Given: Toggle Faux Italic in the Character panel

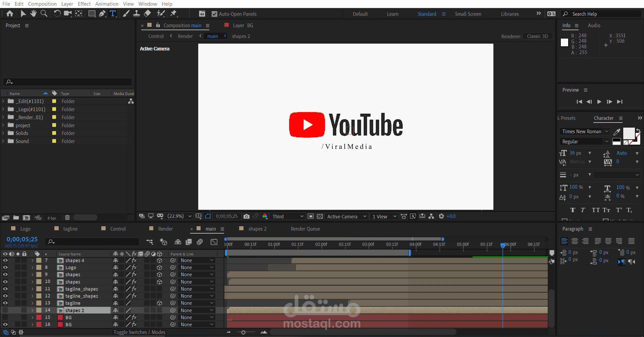Looking at the screenshot, I should click(x=583, y=210).
